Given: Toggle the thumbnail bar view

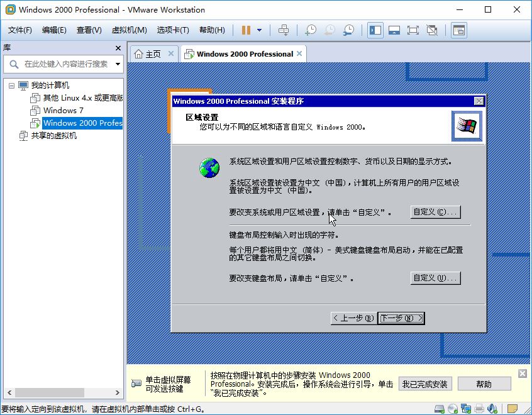Looking at the screenshot, I should [x=394, y=30].
